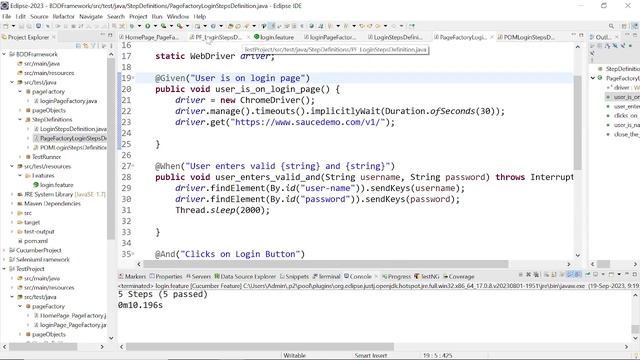Open the Coverage launch dropdown arrow

[171, 26]
